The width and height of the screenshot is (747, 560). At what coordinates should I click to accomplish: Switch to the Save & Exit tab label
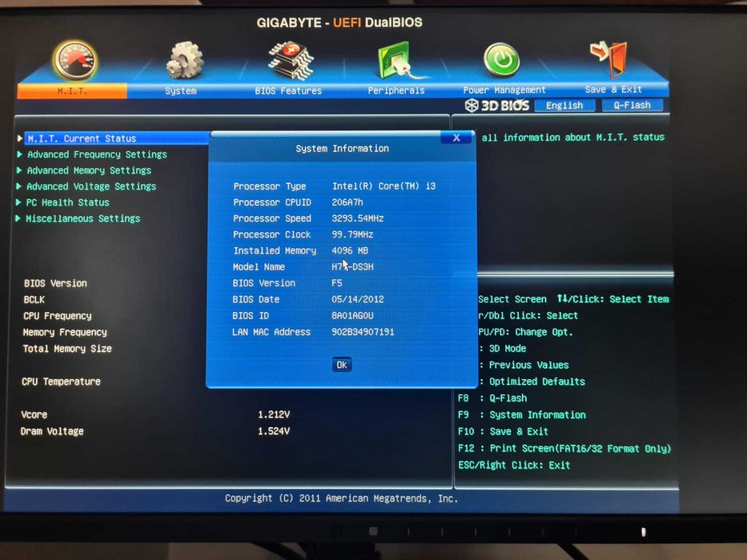613,89
